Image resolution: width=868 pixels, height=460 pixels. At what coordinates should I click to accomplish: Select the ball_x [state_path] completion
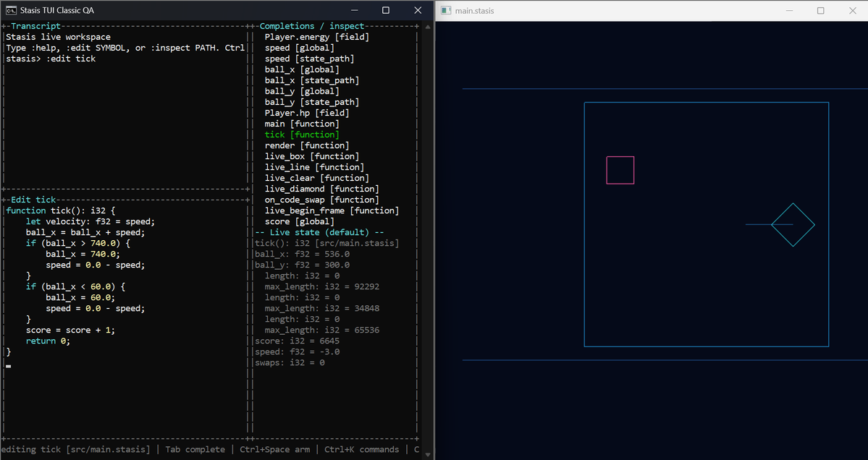(x=312, y=81)
